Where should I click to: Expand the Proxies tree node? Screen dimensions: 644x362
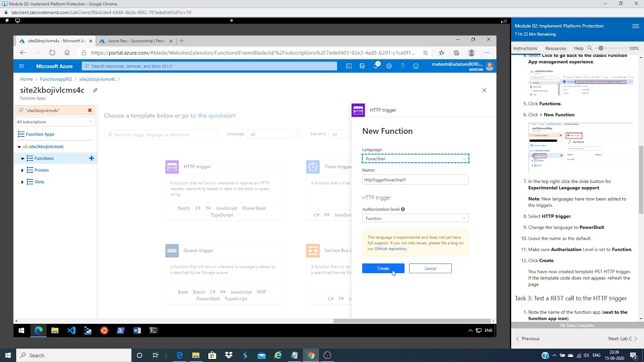(23, 170)
